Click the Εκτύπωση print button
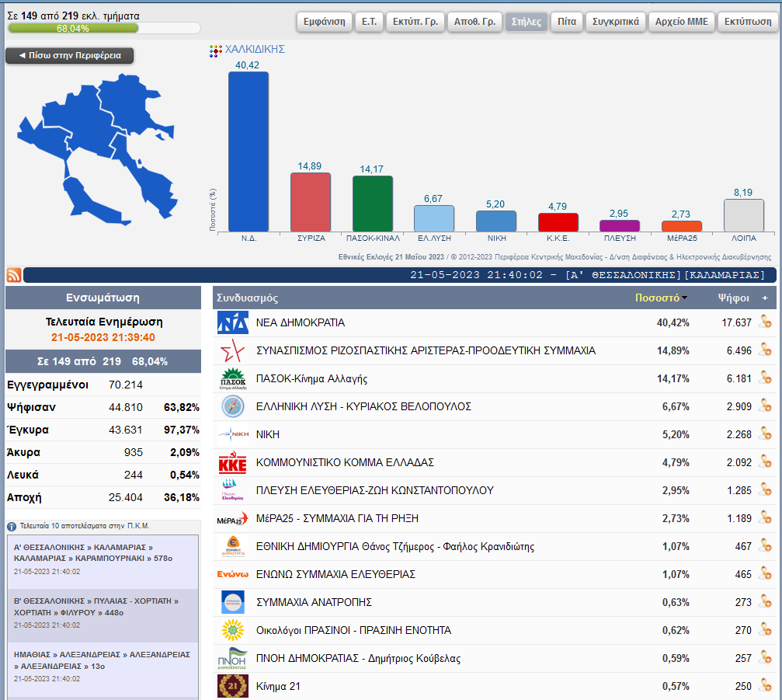This screenshot has height=700, width=782. [747, 22]
